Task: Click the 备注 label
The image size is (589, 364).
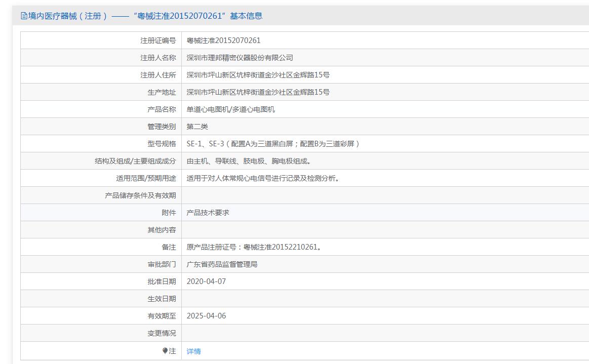Action: click(x=169, y=247)
